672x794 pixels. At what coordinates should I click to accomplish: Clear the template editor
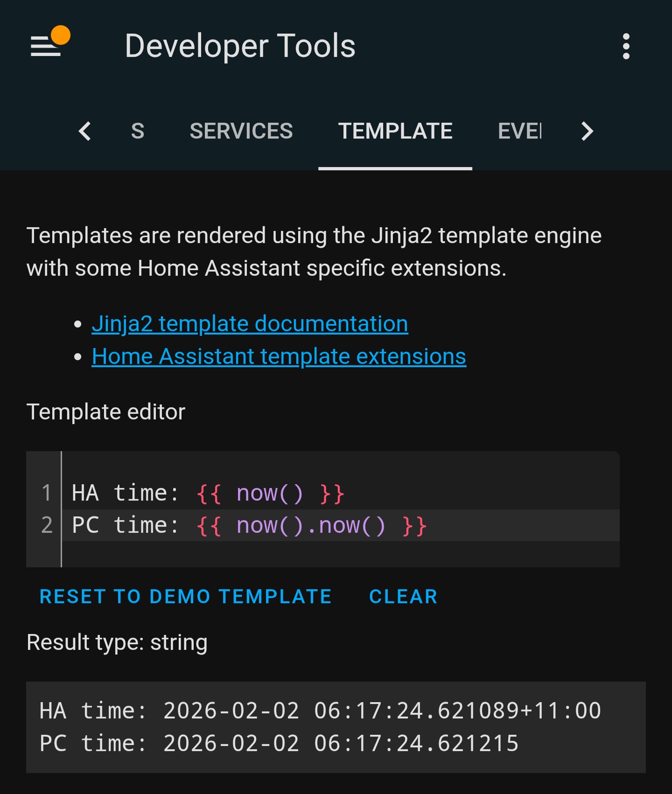(x=403, y=597)
